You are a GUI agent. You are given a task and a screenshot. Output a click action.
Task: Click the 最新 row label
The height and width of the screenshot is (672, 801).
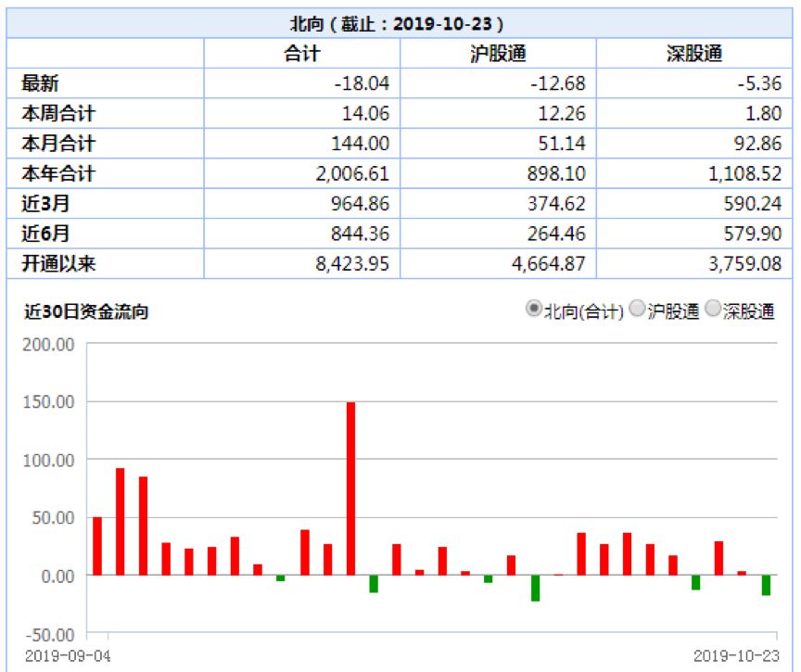[x=40, y=83]
